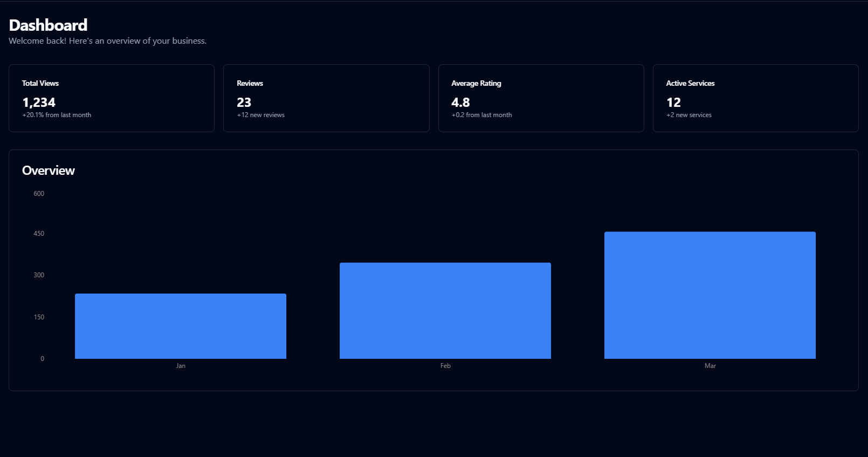Image resolution: width=868 pixels, height=457 pixels.
Task: Click the Jan bar in chart
Action: pyautogui.click(x=181, y=326)
